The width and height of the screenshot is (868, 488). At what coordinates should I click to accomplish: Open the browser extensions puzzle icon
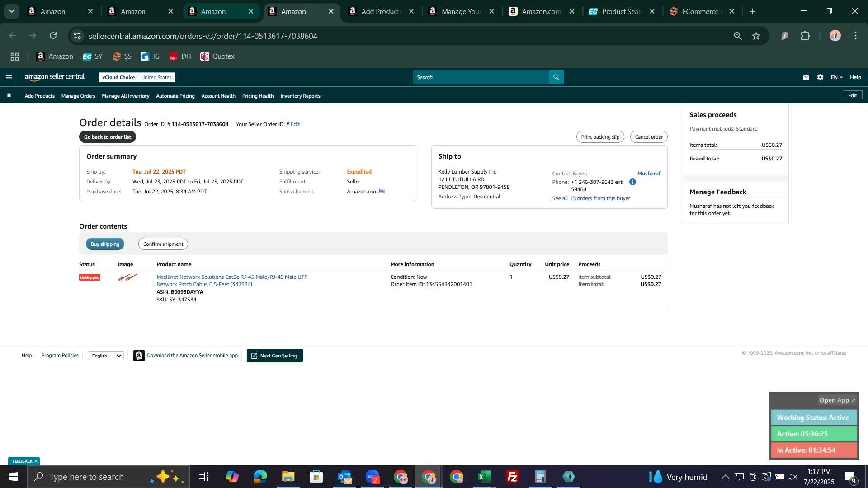[805, 36]
